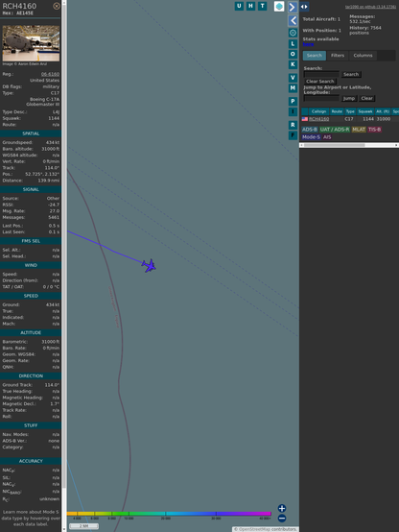Click the altitude color scale bar
This screenshot has width=399, height=532.
[x=169, y=514]
